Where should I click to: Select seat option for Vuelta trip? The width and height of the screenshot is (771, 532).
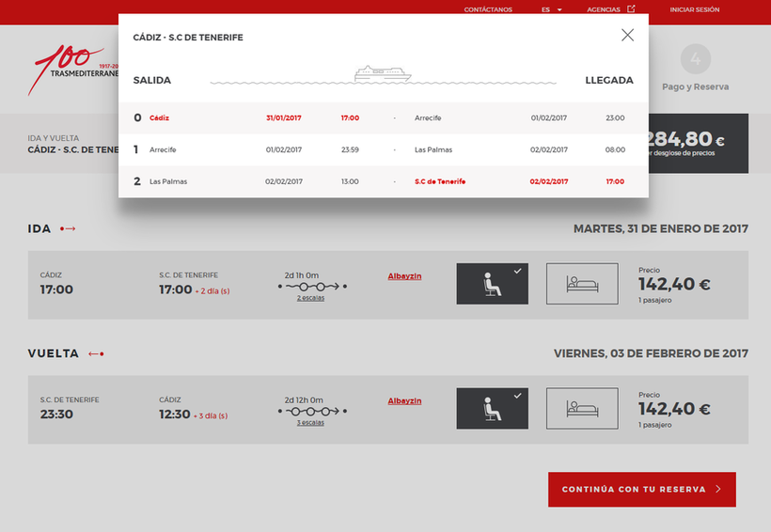[x=492, y=408]
